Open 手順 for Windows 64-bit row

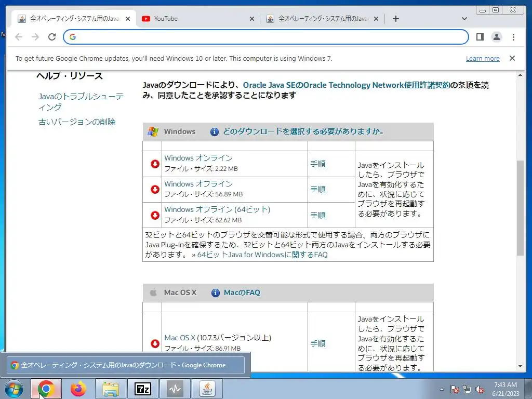(318, 215)
